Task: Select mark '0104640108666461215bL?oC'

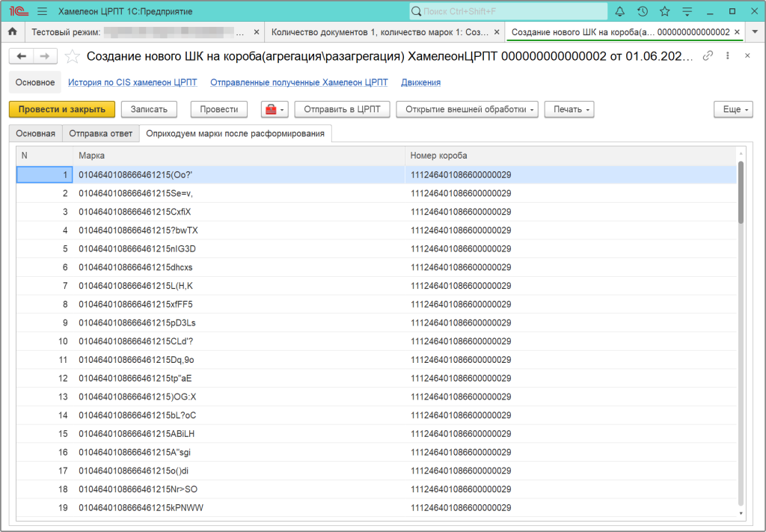Action: [239, 415]
